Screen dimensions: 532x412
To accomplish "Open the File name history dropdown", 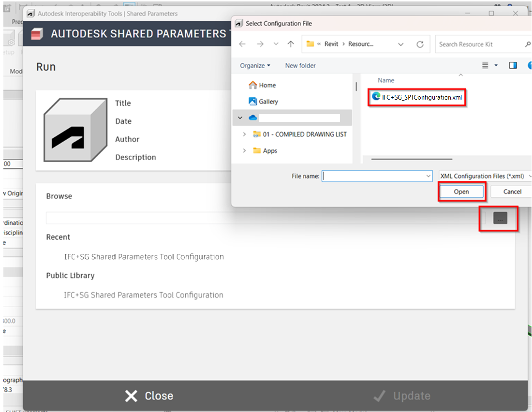I will coord(428,176).
